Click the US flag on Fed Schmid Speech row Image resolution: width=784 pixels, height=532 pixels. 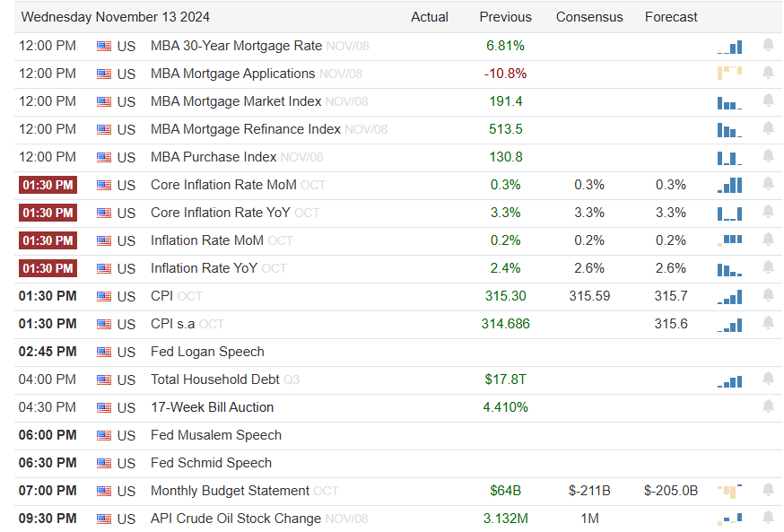(104, 463)
